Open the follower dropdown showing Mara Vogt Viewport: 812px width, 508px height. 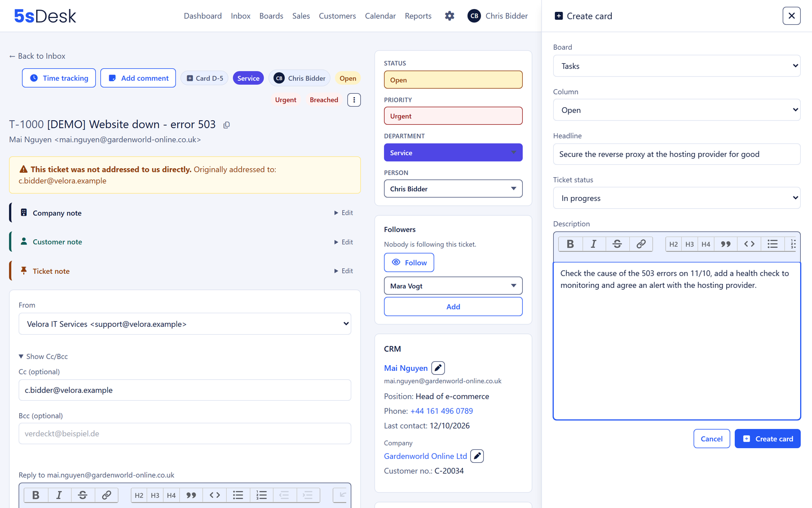pyautogui.click(x=453, y=286)
